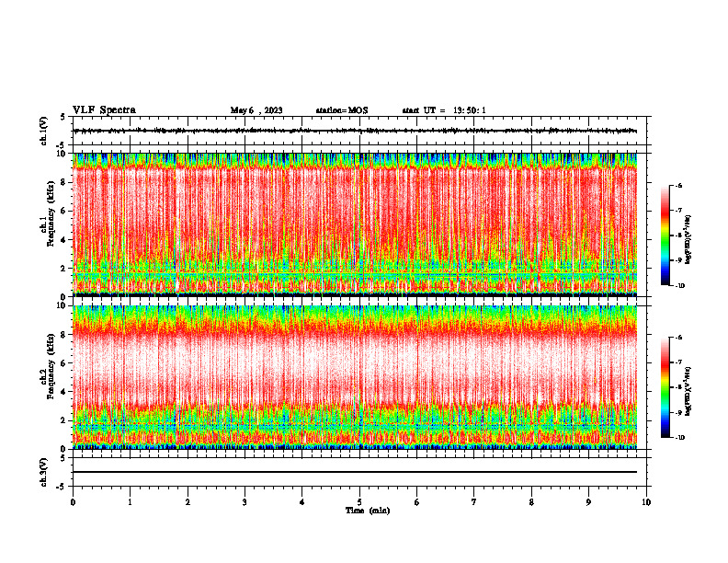Click the time tick label '10'

click(646, 502)
